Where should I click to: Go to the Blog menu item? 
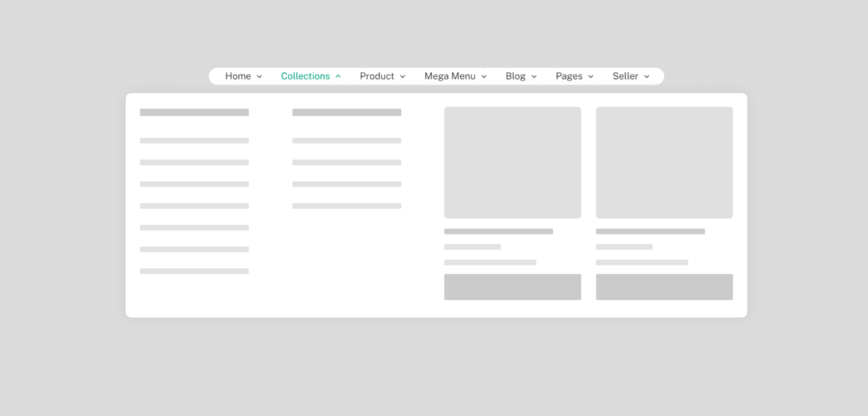515,76
